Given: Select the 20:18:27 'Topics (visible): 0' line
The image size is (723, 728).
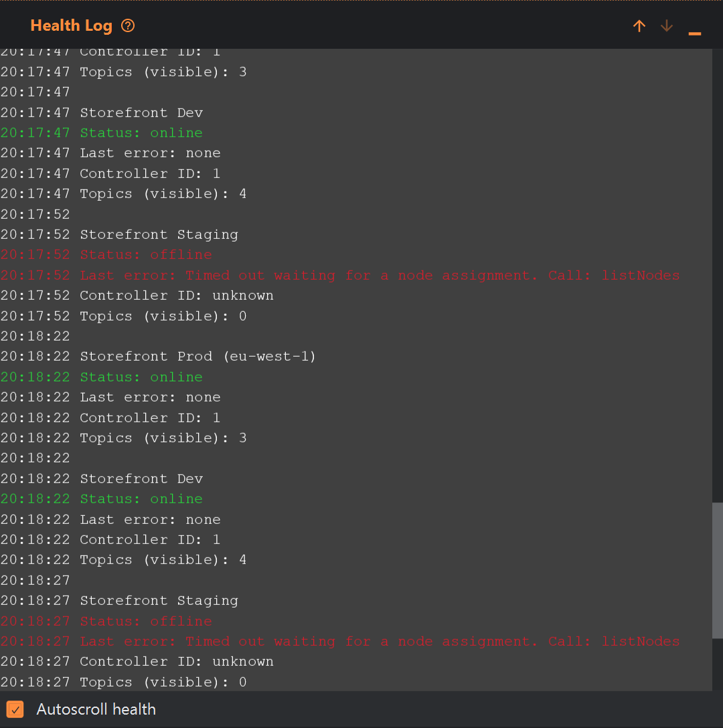Looking at the screenshot, I should [x=124, y=682].
